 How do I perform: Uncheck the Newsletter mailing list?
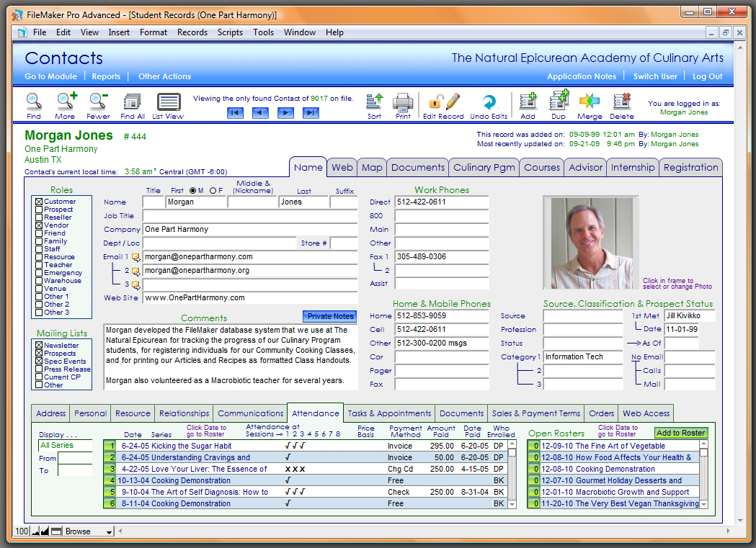(x=39, y=345)
